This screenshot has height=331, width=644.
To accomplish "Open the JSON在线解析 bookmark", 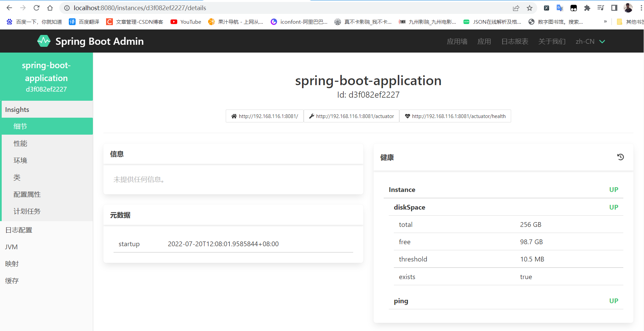I will [492, 22].
